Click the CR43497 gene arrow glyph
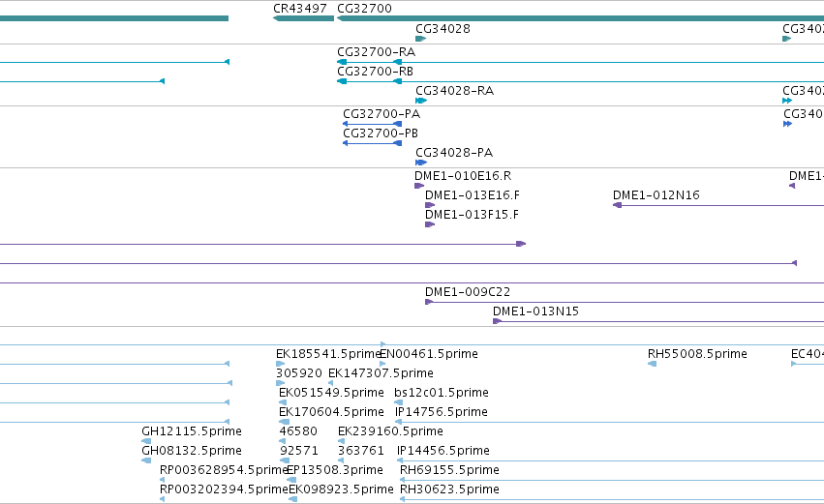Viewport: 824px width, 504px height. [x=304, y=18]
